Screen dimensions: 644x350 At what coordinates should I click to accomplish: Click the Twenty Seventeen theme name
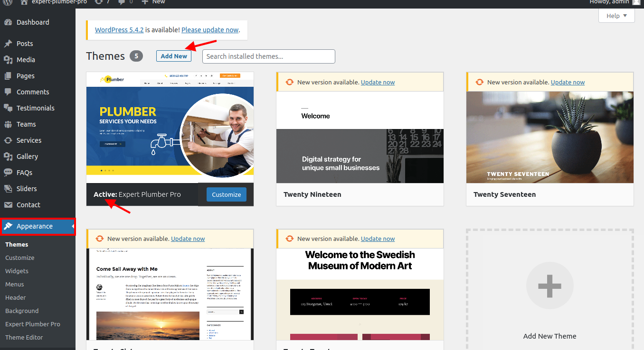(504, 194)
